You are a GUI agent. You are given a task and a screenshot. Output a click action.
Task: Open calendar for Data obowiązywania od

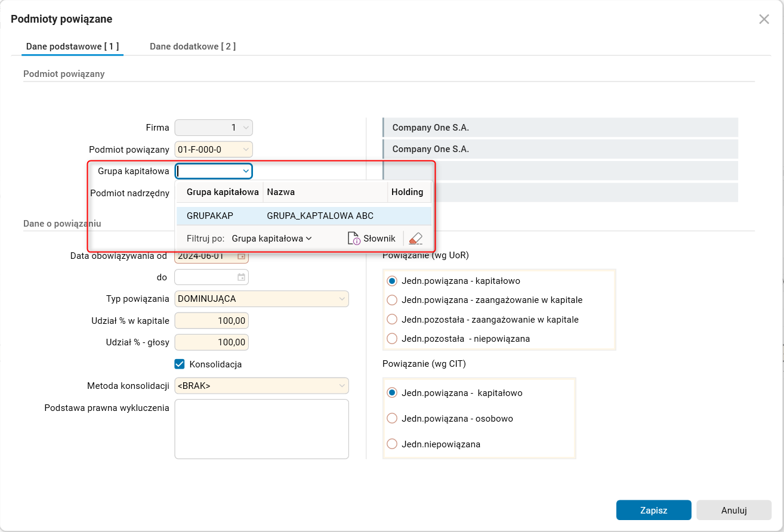242,256
